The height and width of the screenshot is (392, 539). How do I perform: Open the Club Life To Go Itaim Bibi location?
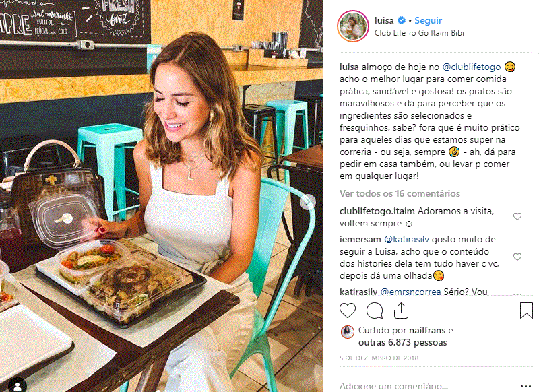pyautogui.click(x=419, y=33)
